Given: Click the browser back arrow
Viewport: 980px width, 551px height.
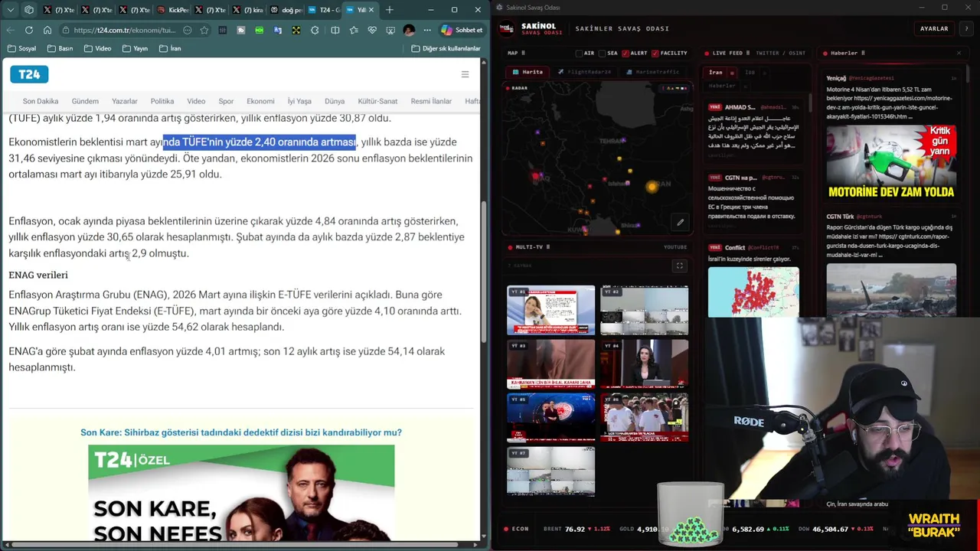Looking at the screenshot, I should pos(10,30).
